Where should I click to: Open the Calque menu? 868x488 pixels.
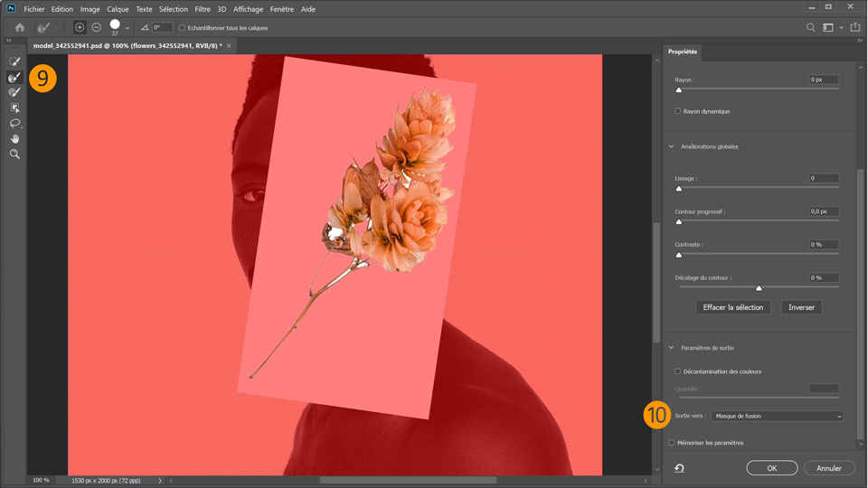tap(118, 9)
